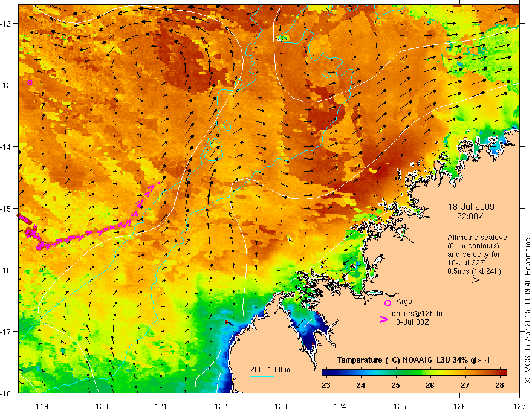Click the IMOS copyright timestamp text
This screenshot has height=411, width=532.
coord(527,310)
